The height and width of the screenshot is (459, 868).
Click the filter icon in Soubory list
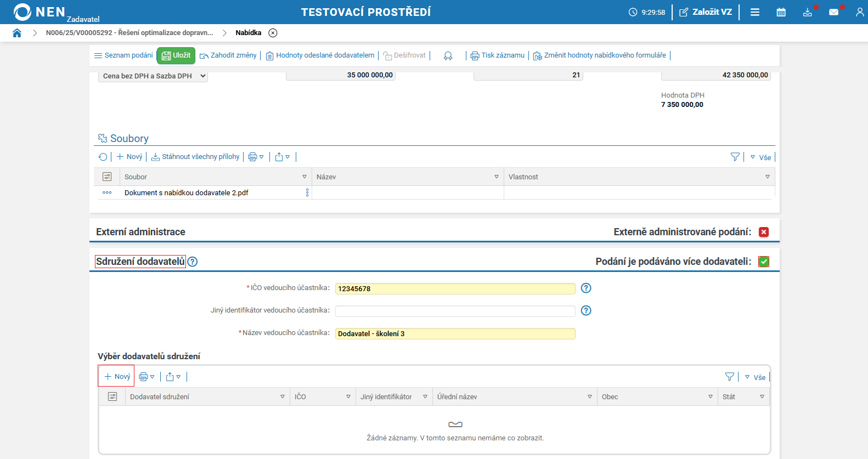pos(735,157)
